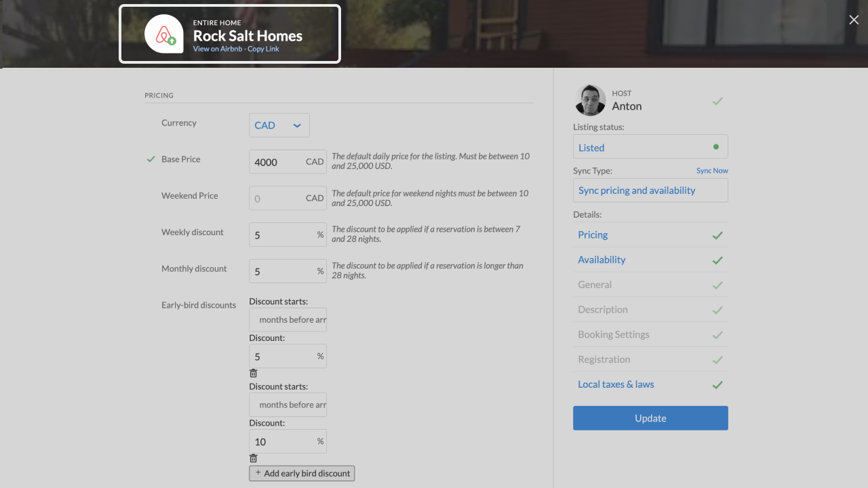Screen dimensions: 868x488
Task: Click the Sync Now link
Action: (712, 171)
